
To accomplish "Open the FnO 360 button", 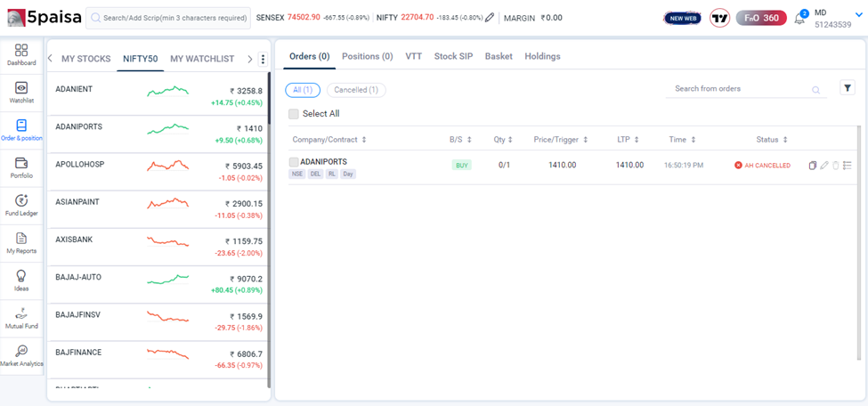I will click(761, 19).
